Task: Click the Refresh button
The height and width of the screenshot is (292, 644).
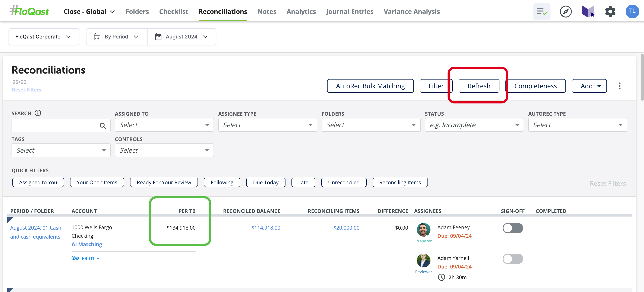Action: tap(479, 86)
